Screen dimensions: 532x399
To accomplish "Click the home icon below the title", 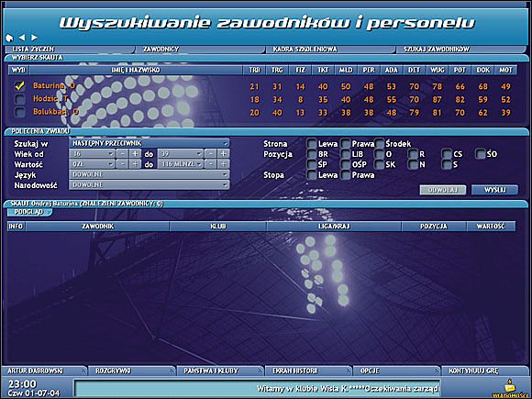I will [9, 38].
